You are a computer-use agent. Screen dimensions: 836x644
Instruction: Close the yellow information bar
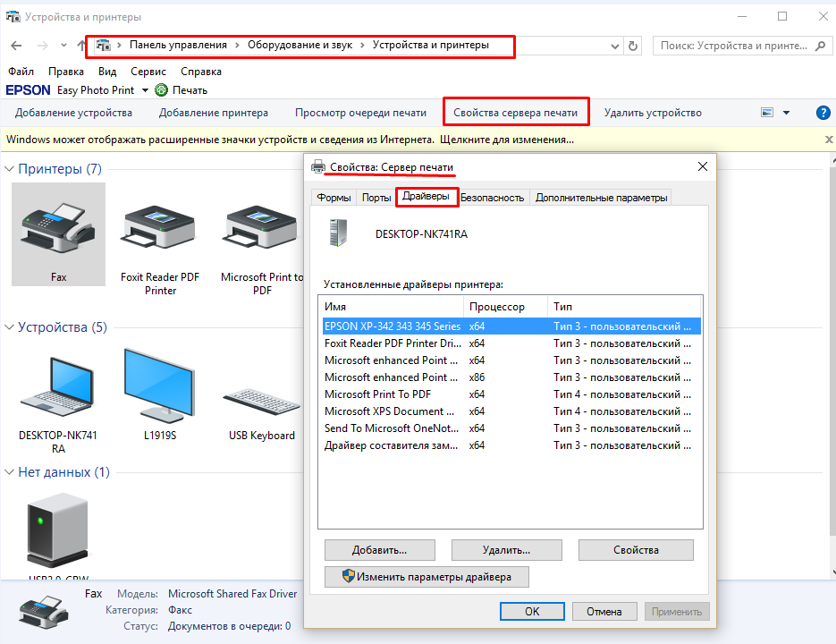(x=829, y=140)
